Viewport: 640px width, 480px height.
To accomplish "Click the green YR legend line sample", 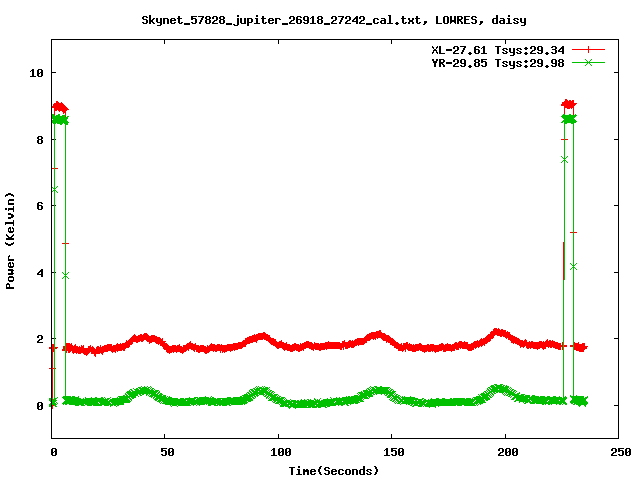I will pyautogui.click(x=588, y=63).
